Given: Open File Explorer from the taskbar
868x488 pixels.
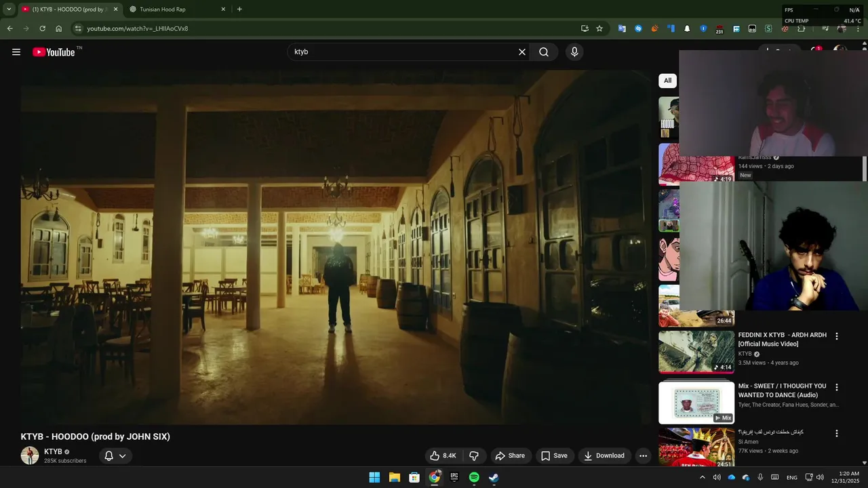Looking at the screenshot, I should pyautogui.click(x=394, y=477).
